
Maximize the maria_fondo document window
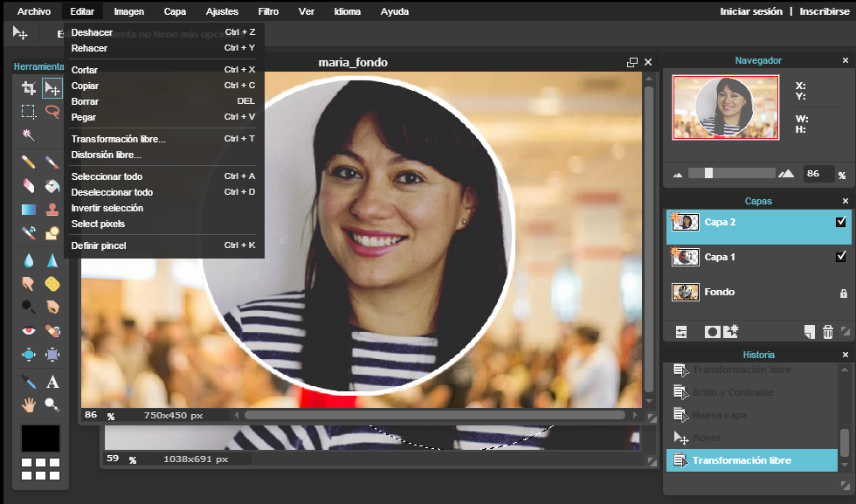pos(632,62)
